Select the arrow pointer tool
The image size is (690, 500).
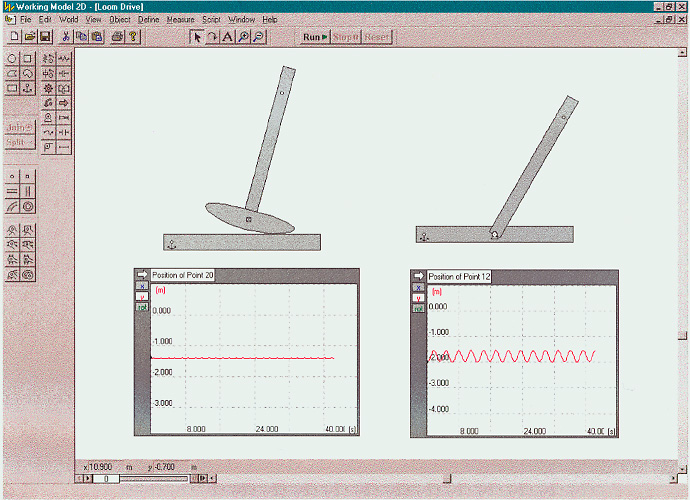point(197,37)
